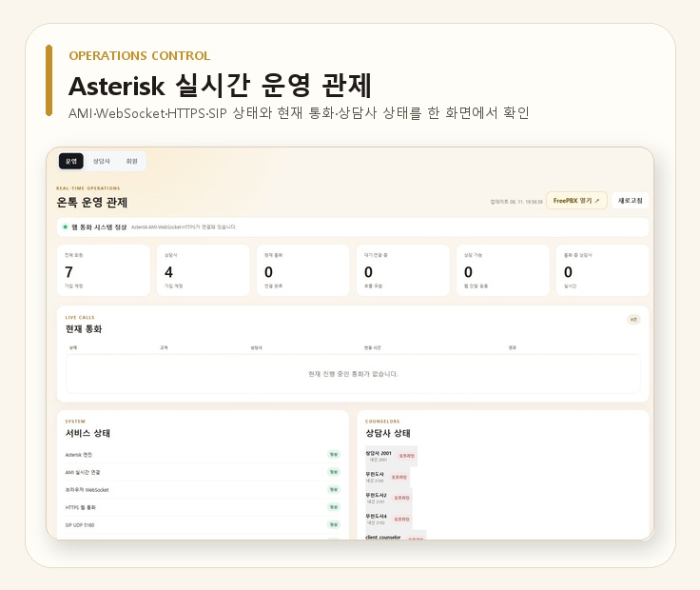Click the empty calls message 현재 진행 중인 통화가 없습니다
Screen dimensions: 700x590
pyautogui.click(x=353, y=374)
